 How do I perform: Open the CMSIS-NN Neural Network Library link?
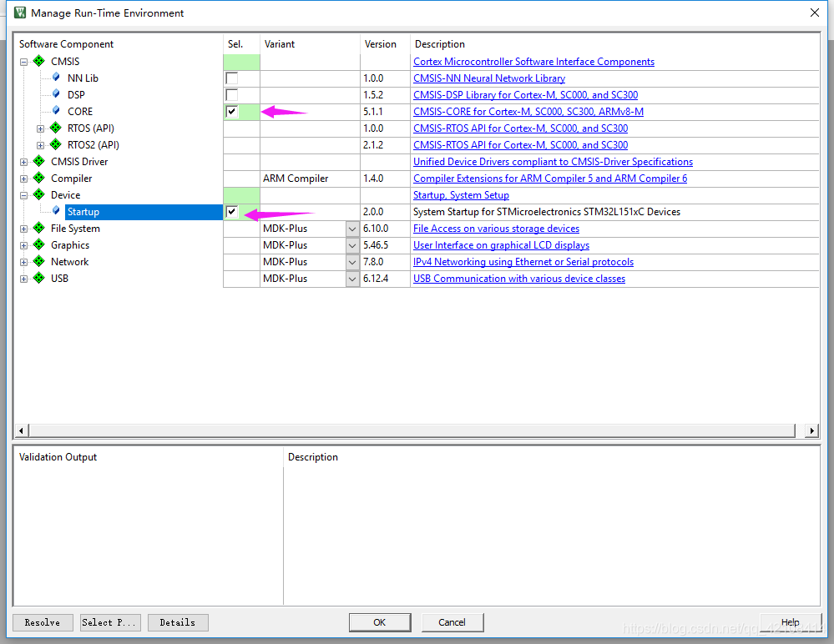(x=489, y=78)
